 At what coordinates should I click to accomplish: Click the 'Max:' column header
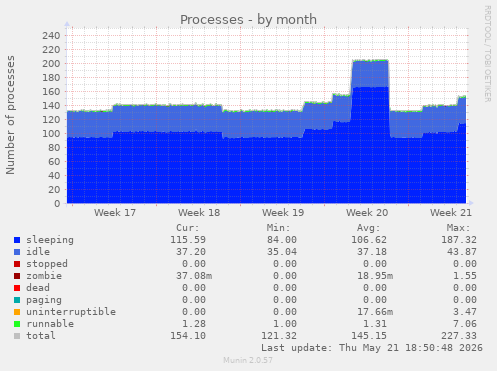point(458,228)
